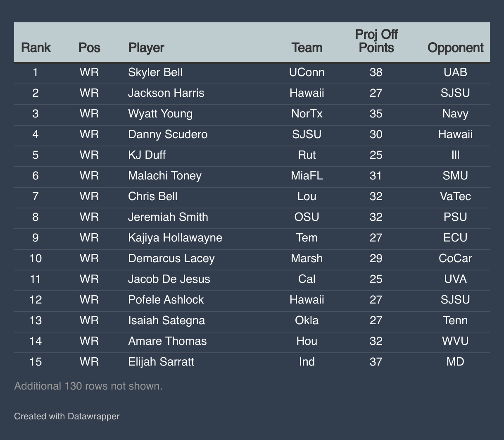Select Additional 130 rows not shown text
Screen dimensions: 504x440
88,386
